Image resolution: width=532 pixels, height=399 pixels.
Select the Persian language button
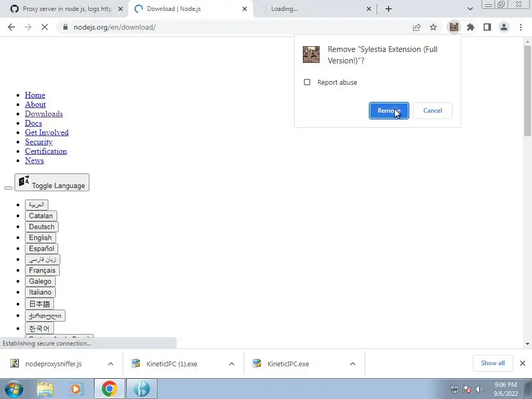43,260
